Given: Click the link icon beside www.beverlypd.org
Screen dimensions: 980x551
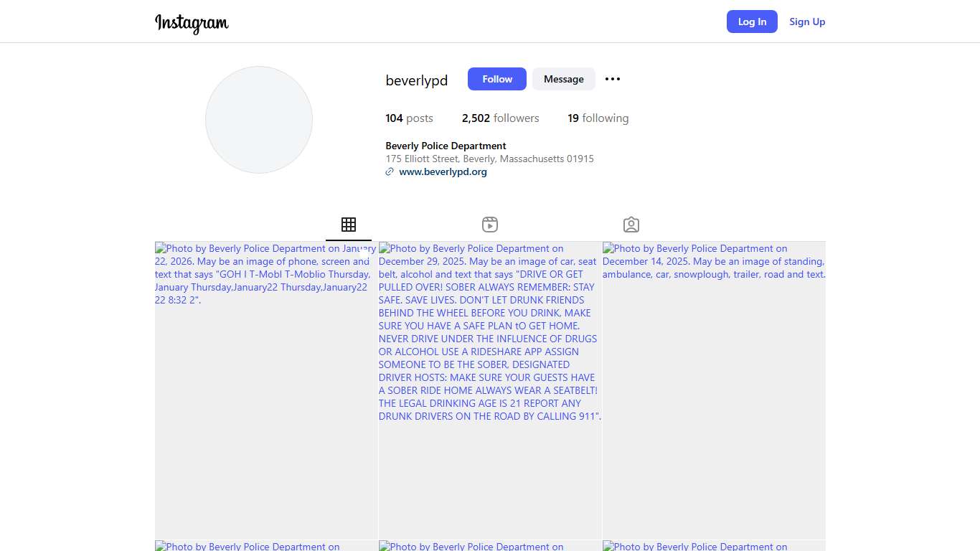Looking at the screenshot, I should pos(390,172).
